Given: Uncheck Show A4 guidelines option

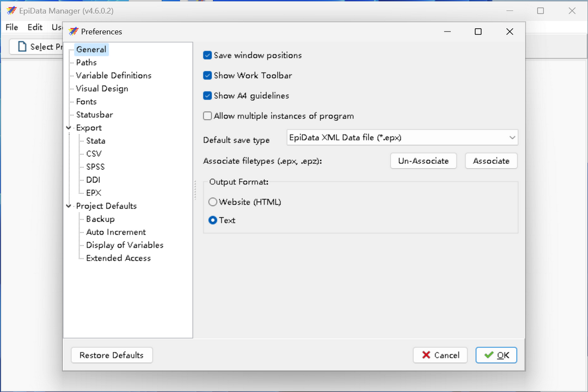Looking at the screenshot, I should (207, 96).
